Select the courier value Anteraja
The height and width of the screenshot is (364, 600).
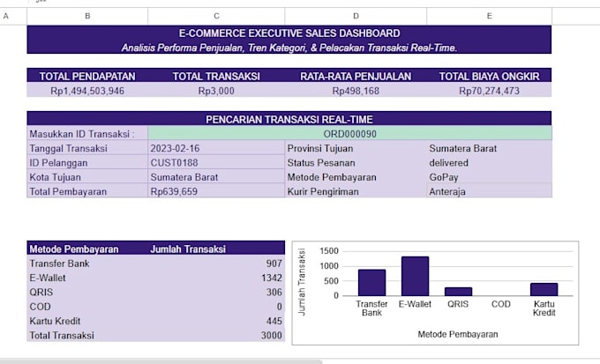(x=447, y=191)
